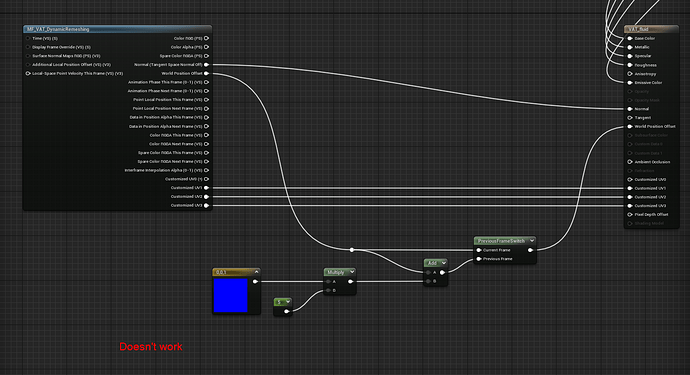Click the Customized UV2 output pin on MF_VAT node

pos(206,197)
